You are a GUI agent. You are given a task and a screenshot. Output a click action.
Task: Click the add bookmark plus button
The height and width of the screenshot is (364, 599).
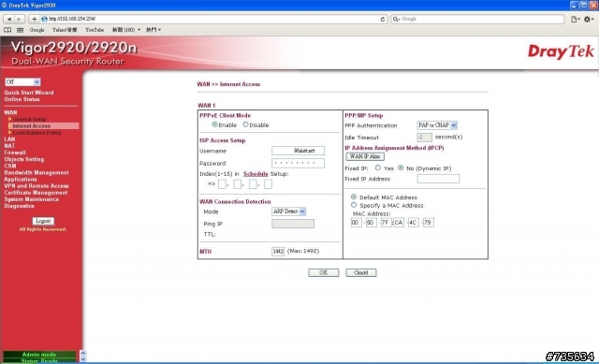[34, 19]
